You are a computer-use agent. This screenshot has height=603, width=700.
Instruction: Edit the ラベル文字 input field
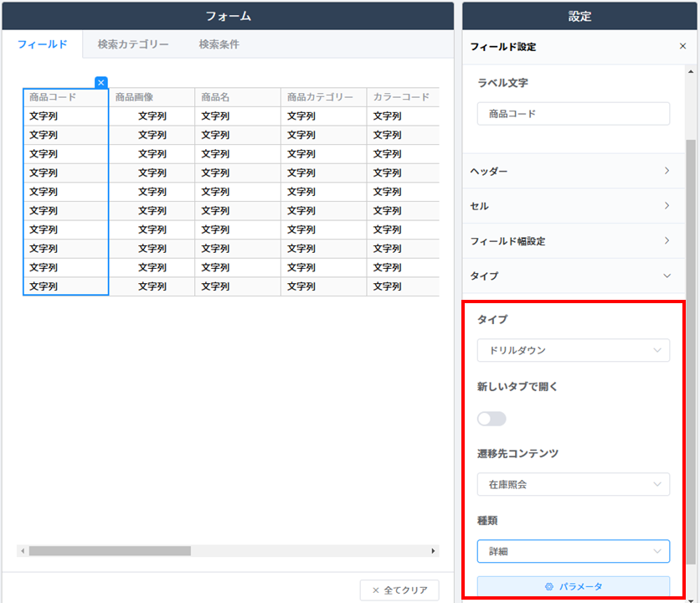574,113
